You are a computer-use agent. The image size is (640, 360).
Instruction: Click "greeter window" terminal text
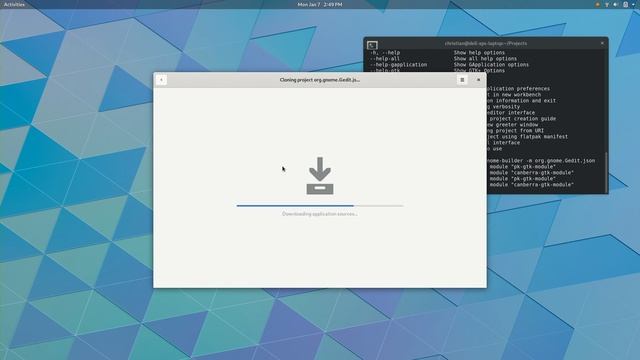pyautogui.click(x=517, y=125)
